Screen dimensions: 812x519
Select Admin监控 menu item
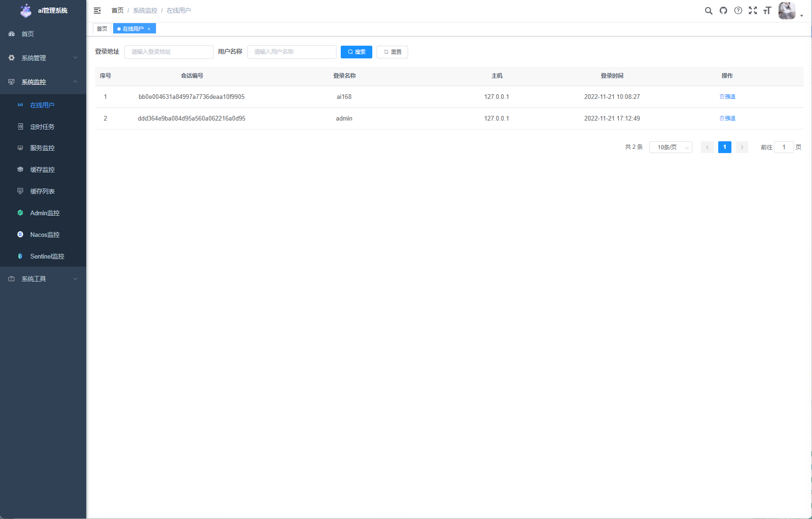(43, 213)
